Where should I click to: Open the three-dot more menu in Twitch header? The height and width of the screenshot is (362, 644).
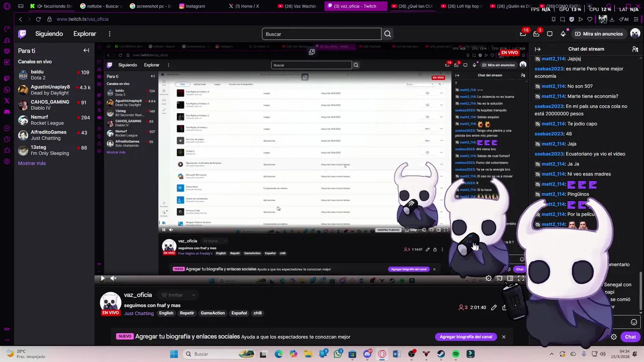[x=109, y=34]
